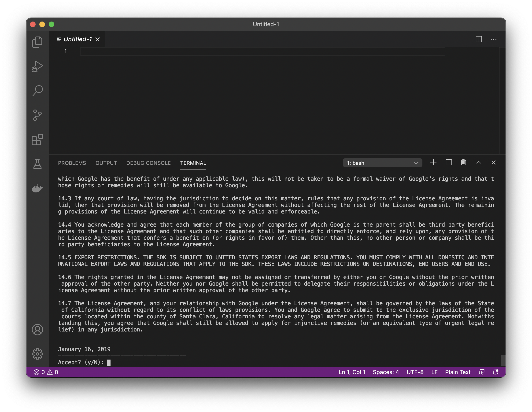Open the terminal selector dropdown '1: bash'

tap(382, 163)
